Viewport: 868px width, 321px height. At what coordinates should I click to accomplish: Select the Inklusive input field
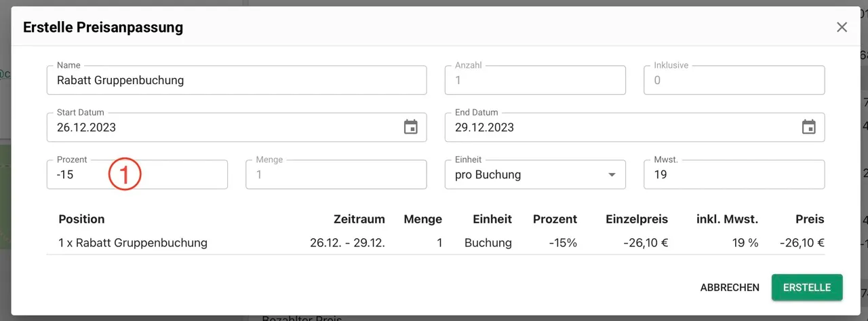(x=734, y=80)
